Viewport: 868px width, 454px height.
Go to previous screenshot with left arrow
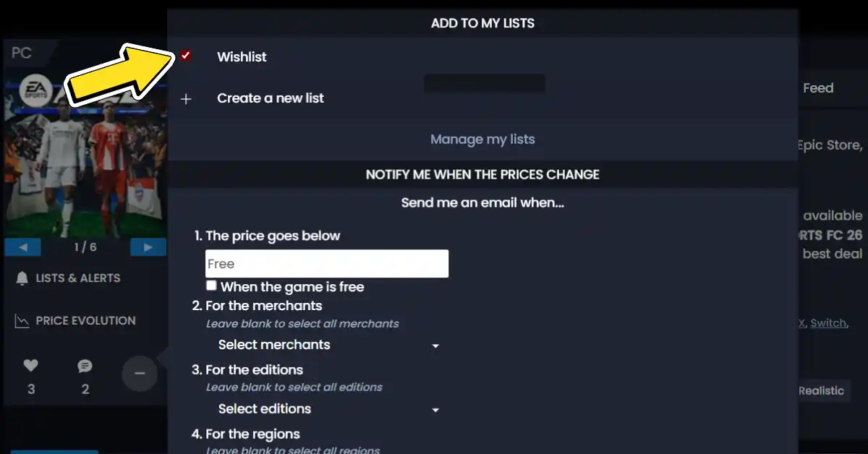tap(22, 247)
